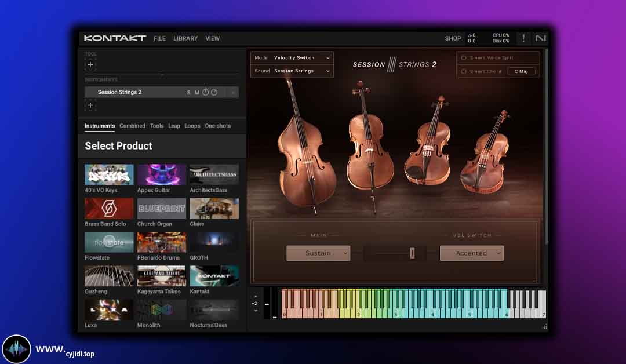Open the Library menu
The width and height of the screenshot is (626, 364).
pos(185,38)
